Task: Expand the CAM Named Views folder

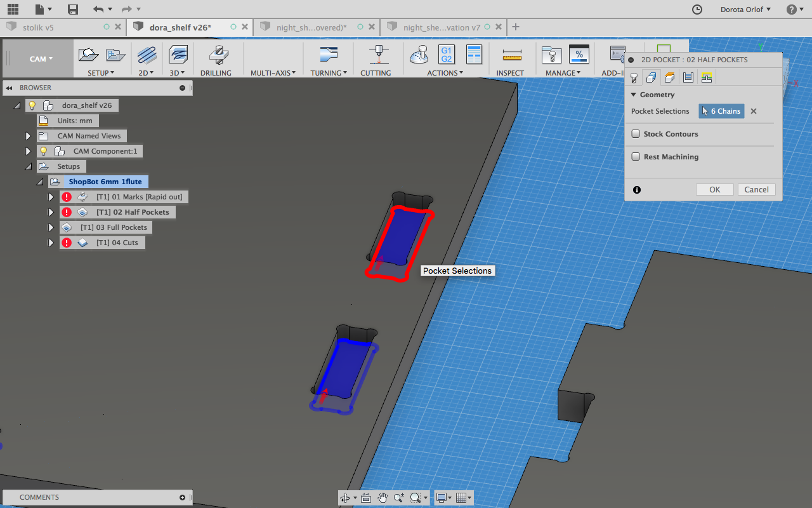Action: tap(28, 136)
